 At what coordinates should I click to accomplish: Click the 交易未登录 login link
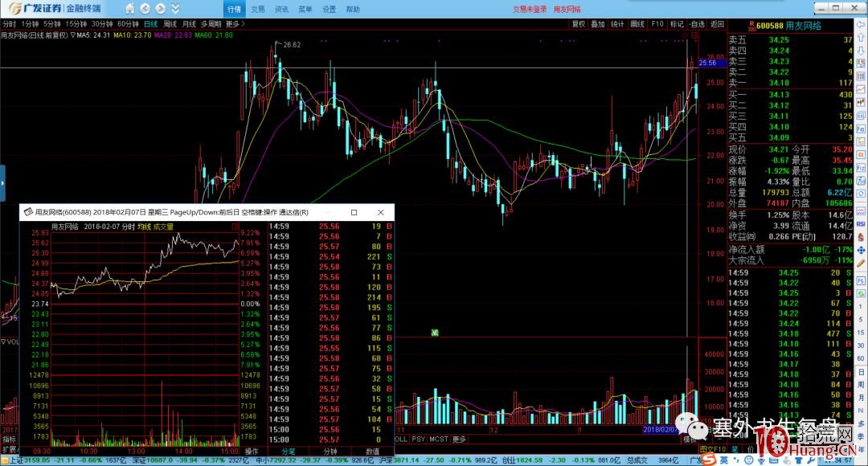pyautogui.click(x=530, y=9)
